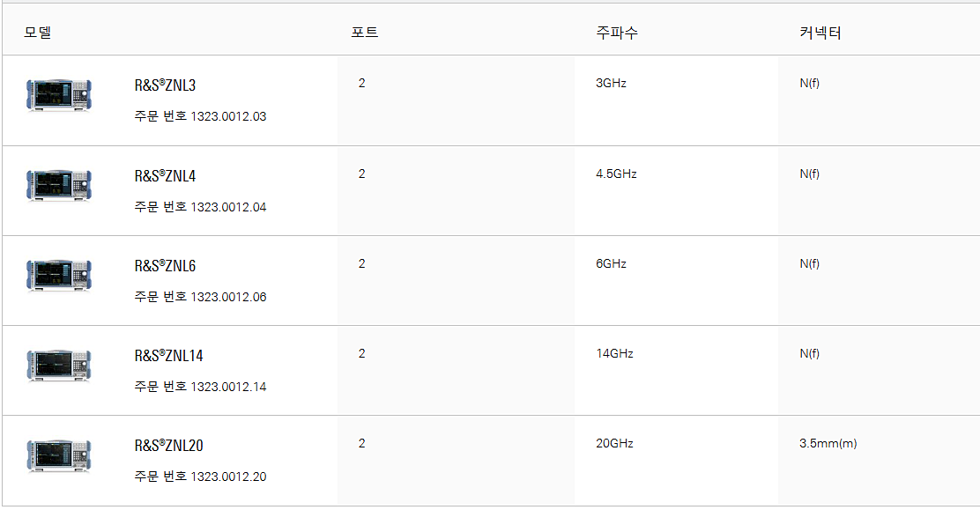Click the R&S®ZNL20 model name link

tap(168, 447)
